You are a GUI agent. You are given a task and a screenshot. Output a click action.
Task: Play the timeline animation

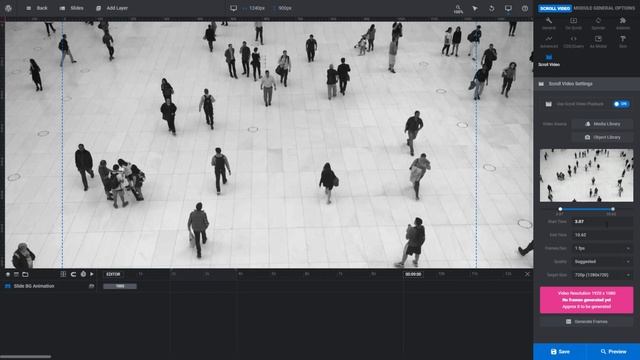tap(92, 274)
